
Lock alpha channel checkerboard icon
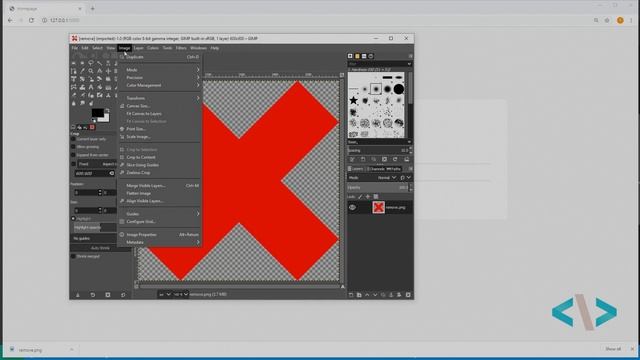(x=376, y=196)
